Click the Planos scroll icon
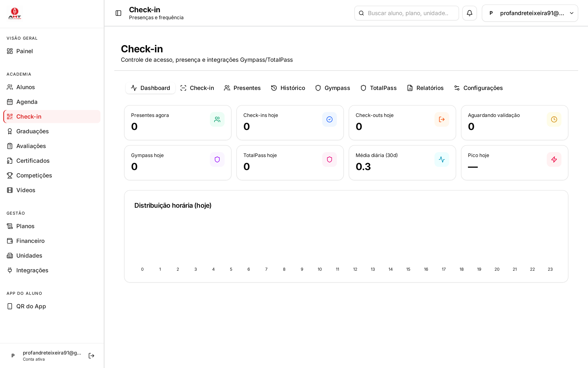The width and height of the screenshot is (588, 368). tap(10, 226)
